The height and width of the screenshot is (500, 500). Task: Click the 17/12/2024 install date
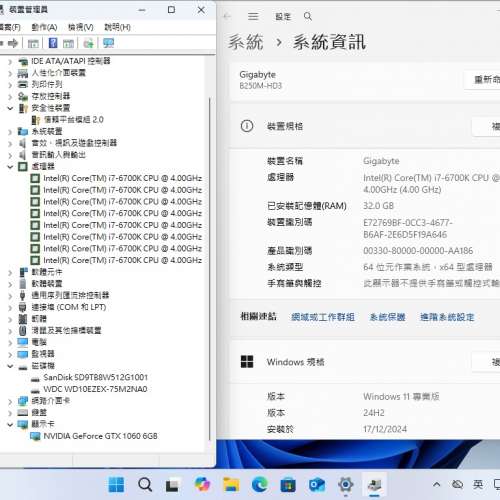(x=385, y=429)
